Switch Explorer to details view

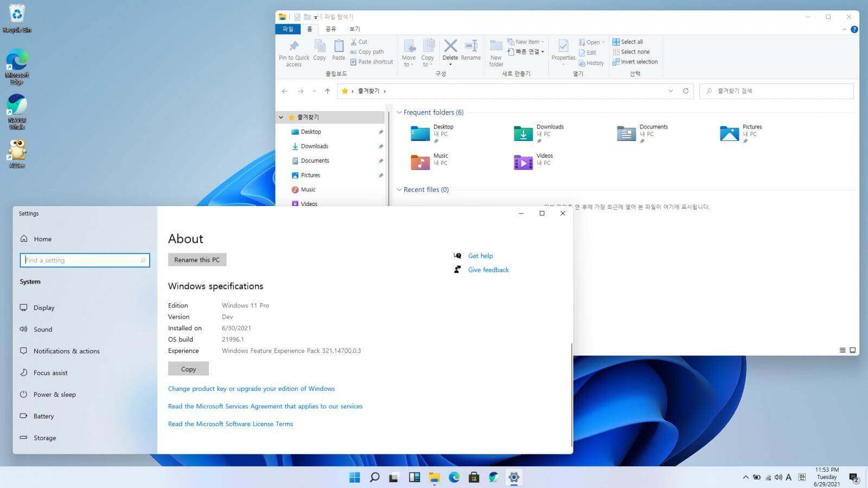[843, 350]
